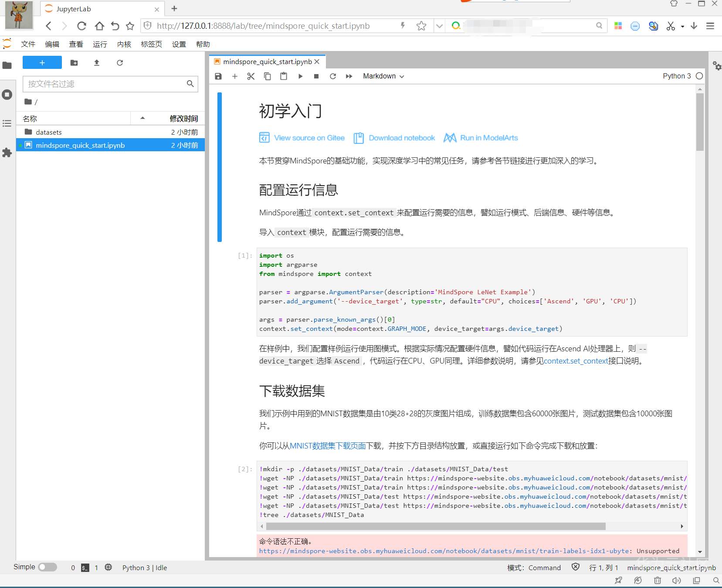Toggle the Simple interface mode switch
The height and width of the screenshot is (588, 722).
click(47, 567)
